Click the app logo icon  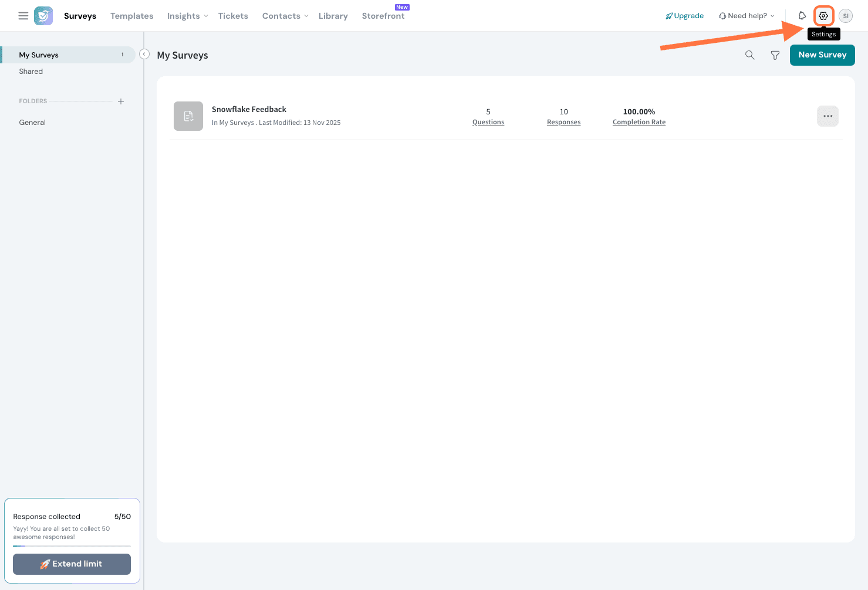43,16
